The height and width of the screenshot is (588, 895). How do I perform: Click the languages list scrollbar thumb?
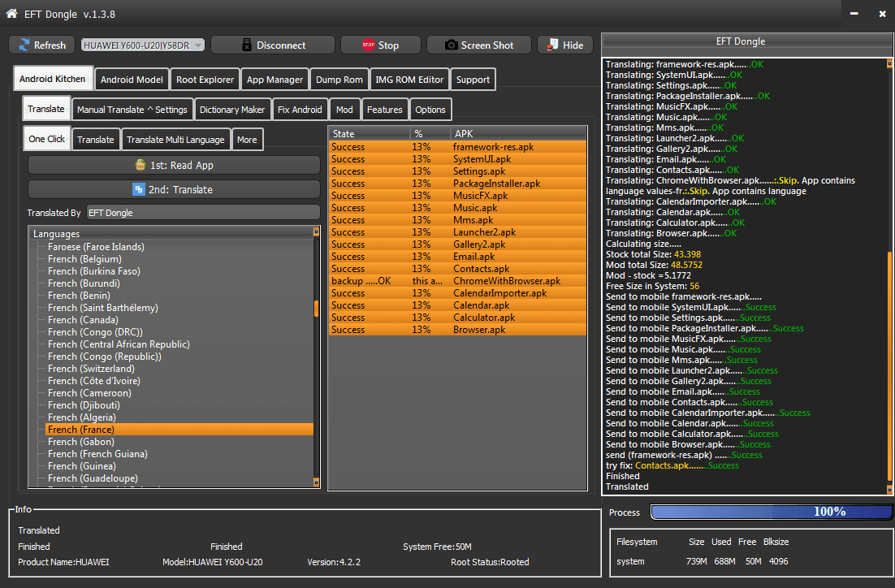(x=316, y=309)
